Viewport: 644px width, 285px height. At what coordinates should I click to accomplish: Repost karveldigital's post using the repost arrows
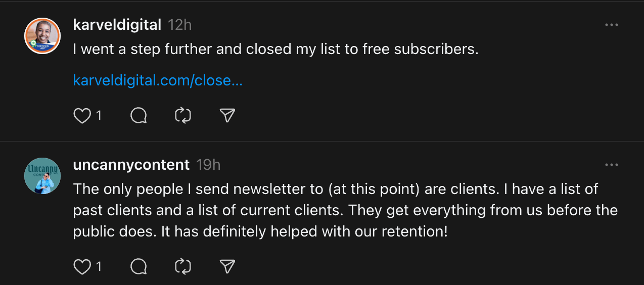pyautogui.click(x=183, y=116)
